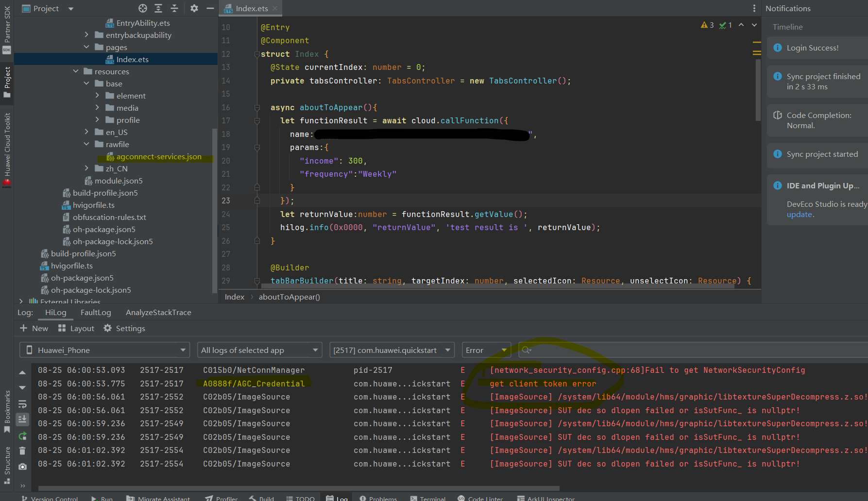Collapse the resources folder
The width and height of the screenshot is (868, 501).
click(76, 71)
